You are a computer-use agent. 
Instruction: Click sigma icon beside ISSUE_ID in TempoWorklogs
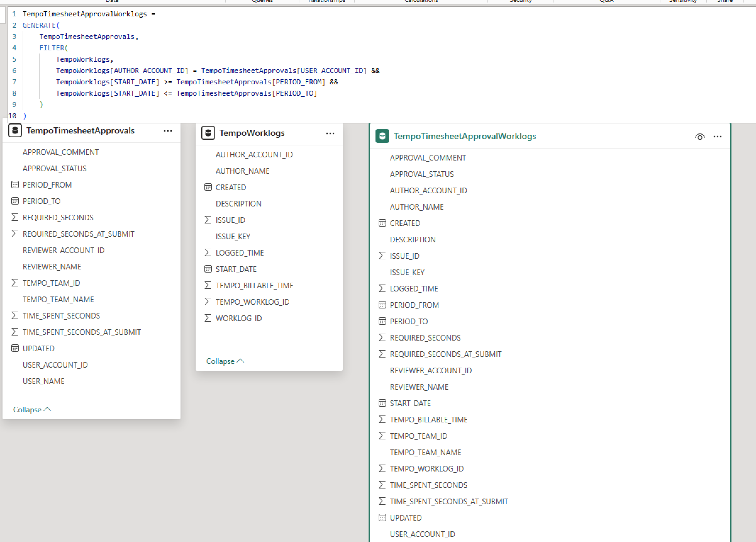coord(208,220)
